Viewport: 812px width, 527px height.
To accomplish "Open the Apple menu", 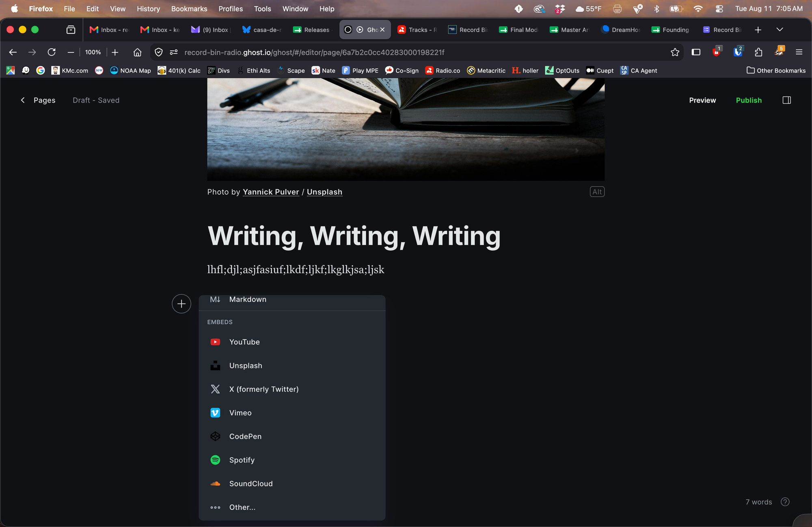I will coord(14,9).
